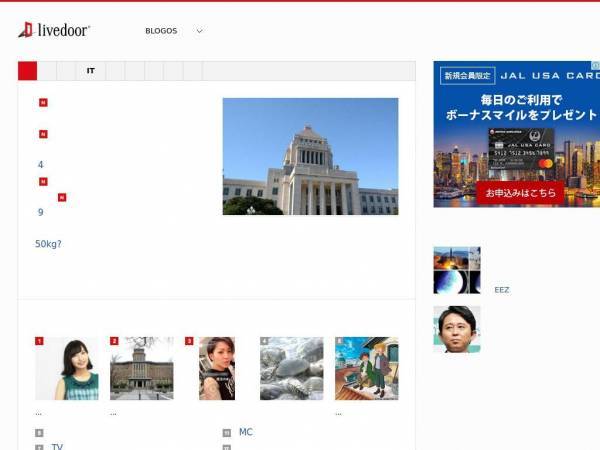This screenshot has width=600, height=450.
Task: Open the rank 4 grey shells thumbnail
Action: tap(292, 368)
